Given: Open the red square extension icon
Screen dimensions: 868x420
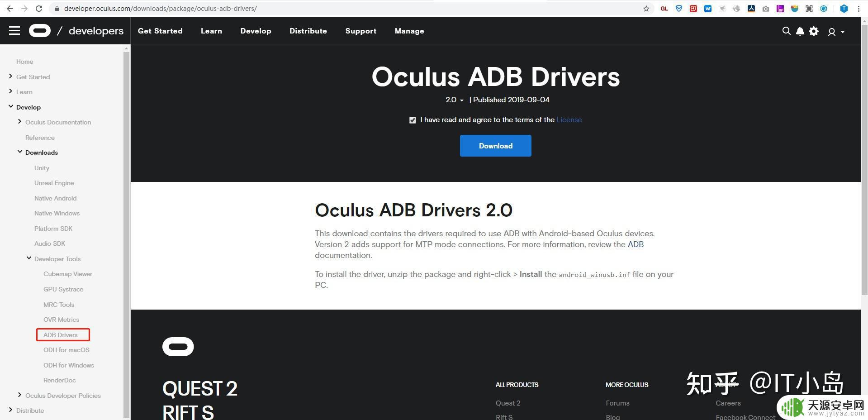Looking at the screenshot, I should [693, 9].
